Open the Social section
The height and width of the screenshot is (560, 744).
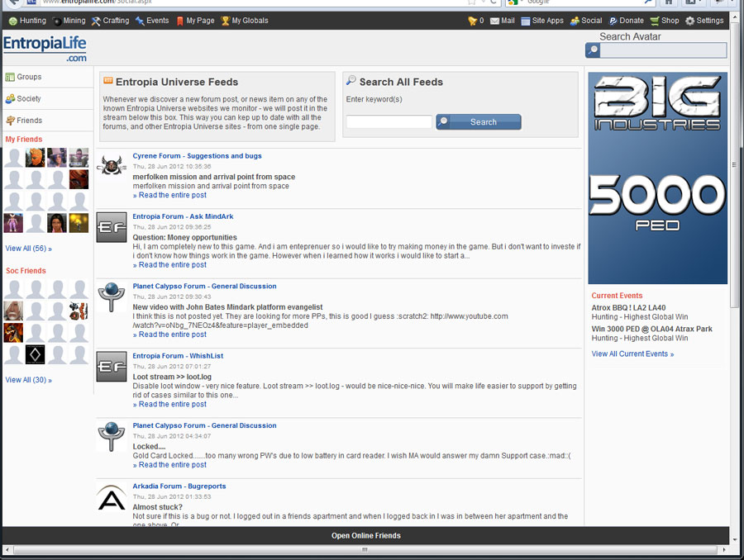[x=586, y=21]
